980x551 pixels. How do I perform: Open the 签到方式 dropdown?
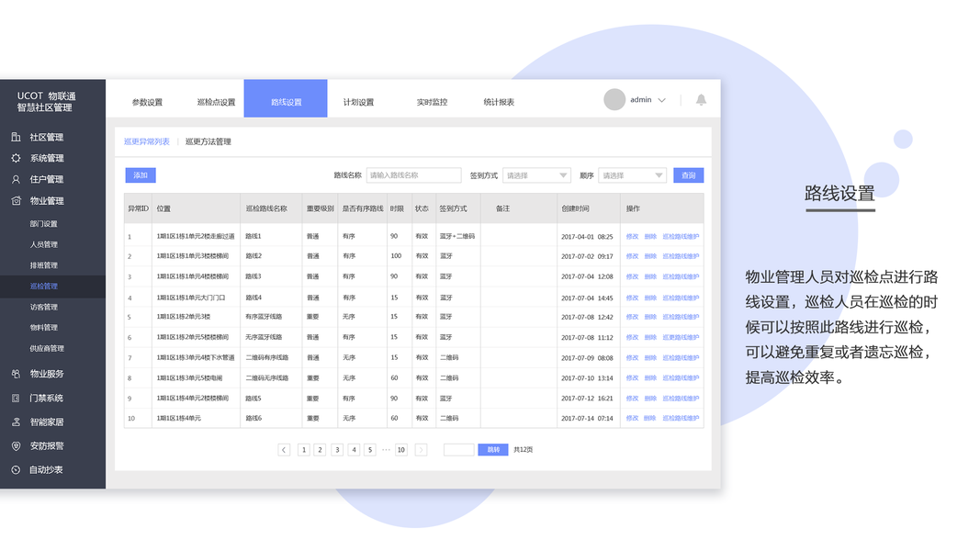[537, 175]
